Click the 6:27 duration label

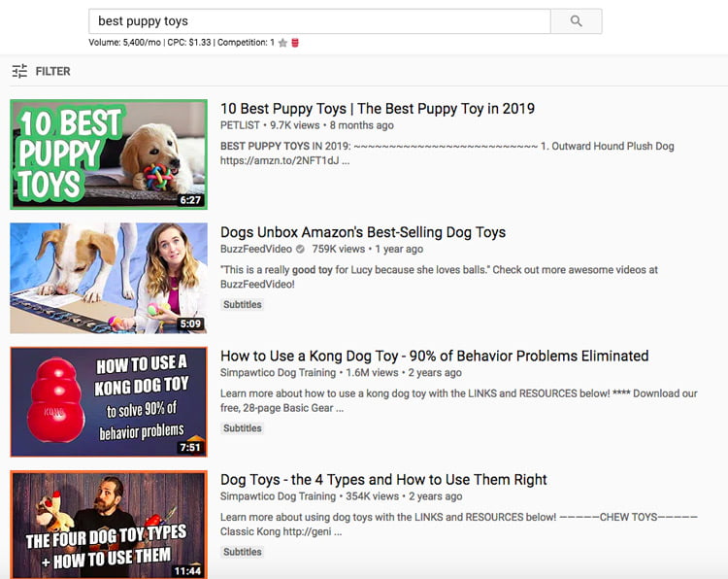pyautogui.click(x=190, y=200)
